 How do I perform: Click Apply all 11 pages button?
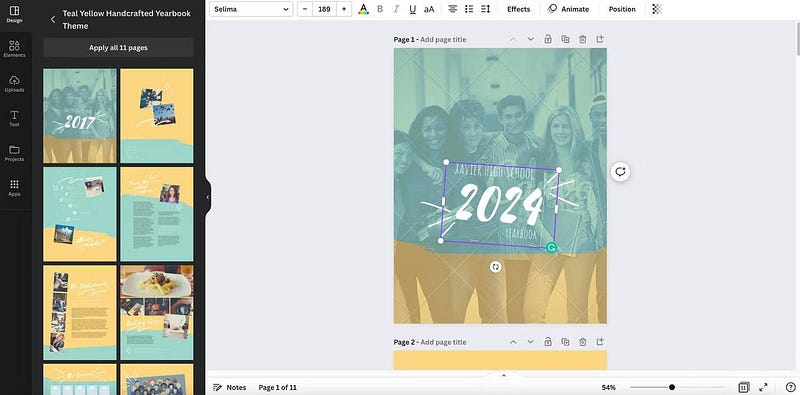pyautogui.click(x=118, y=47)
